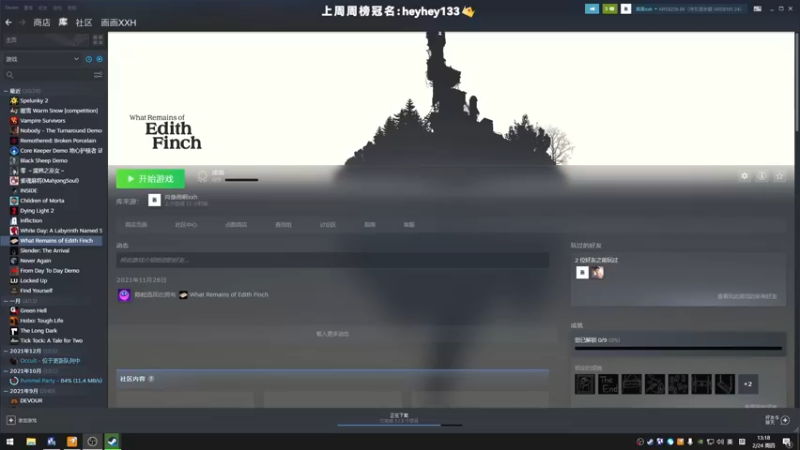Launch the game with green 开始游戏 button

tap(151, 179)
